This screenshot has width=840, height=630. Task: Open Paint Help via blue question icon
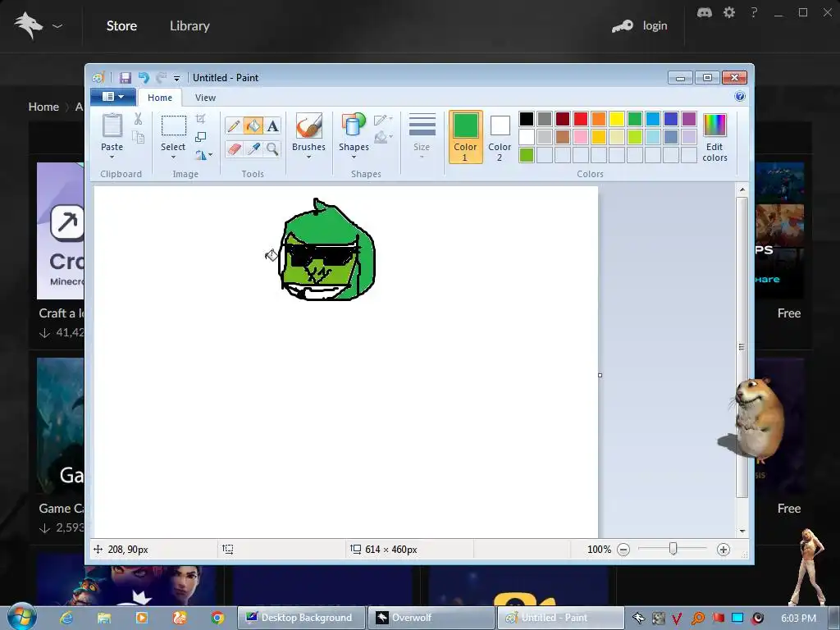[x=740, y=97]
